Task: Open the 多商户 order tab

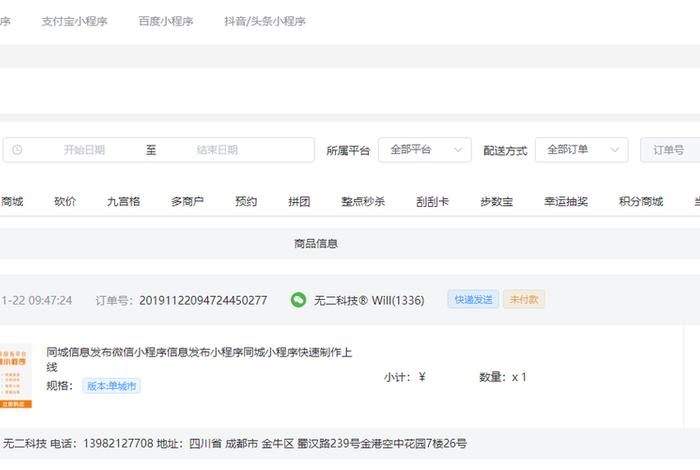Action: 188,202
